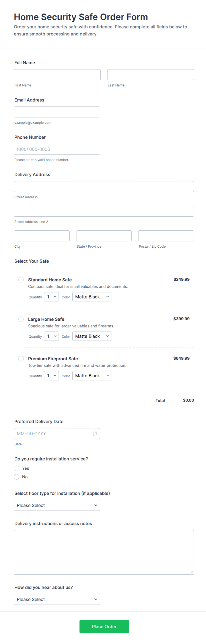Open the 'How did you hear about us' dropdown
Image resolution: width=206 pixels, height=644 pixels.
click(x=57, y=599)
